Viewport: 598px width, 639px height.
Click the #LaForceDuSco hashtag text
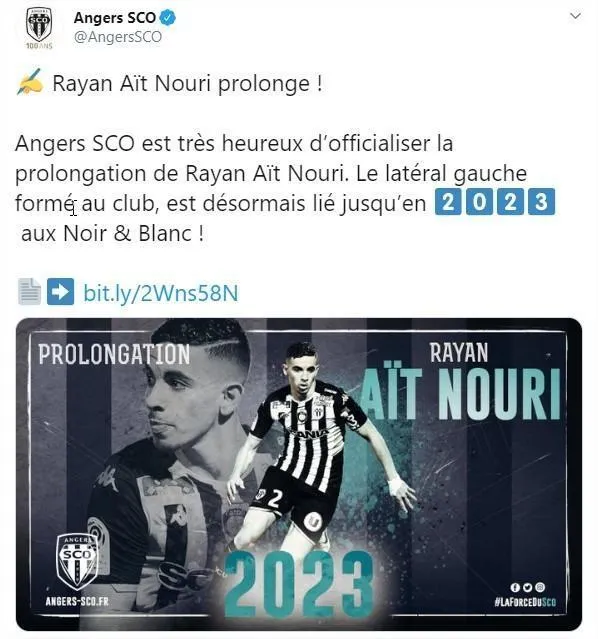point(525,602)
